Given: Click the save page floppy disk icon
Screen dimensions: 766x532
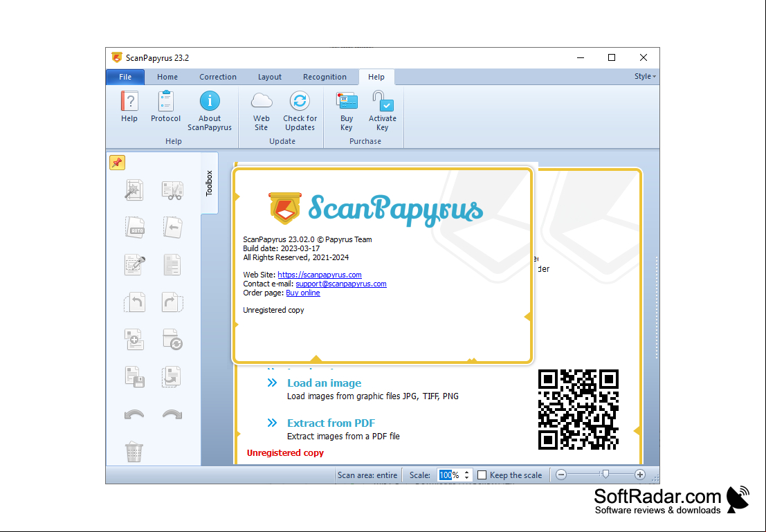Looking at the screenshot, I should click(x=135, y=376).
